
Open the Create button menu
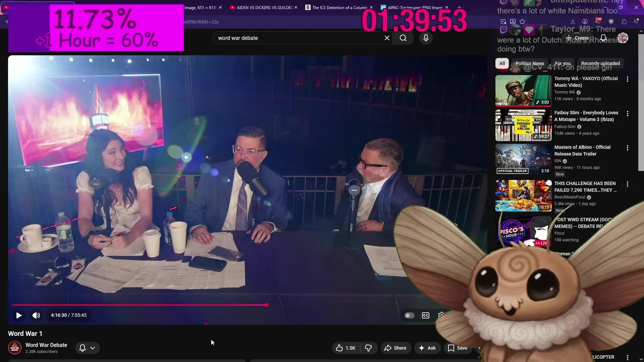point(578,38)
